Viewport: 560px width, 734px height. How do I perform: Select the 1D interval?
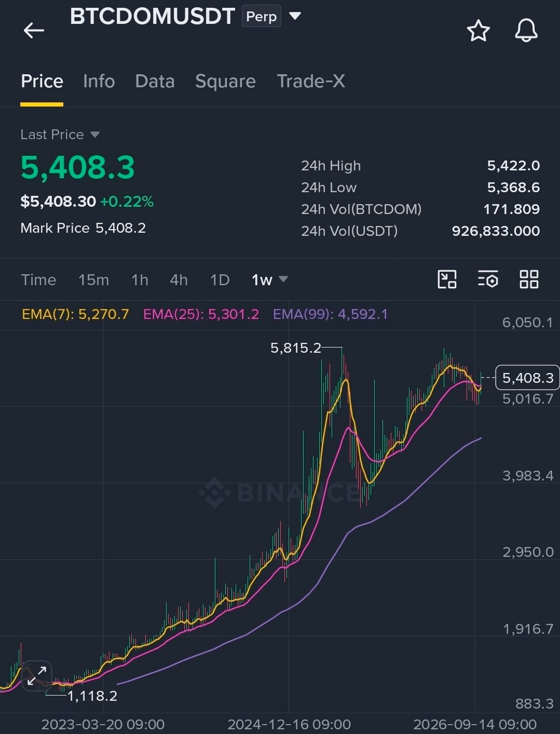[220, 280]
